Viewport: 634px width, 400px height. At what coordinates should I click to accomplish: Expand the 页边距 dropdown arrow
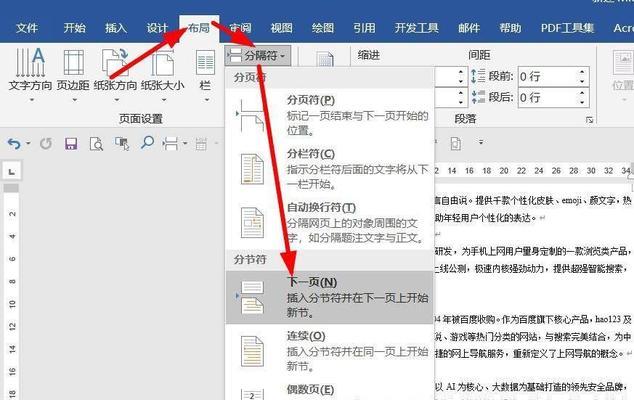[74, 99]
